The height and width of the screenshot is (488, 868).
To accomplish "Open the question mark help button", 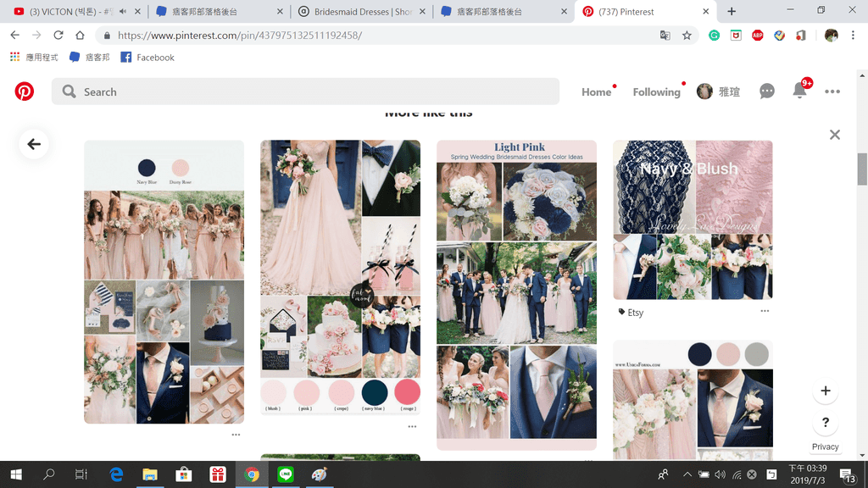I will (x=826, y=423).
